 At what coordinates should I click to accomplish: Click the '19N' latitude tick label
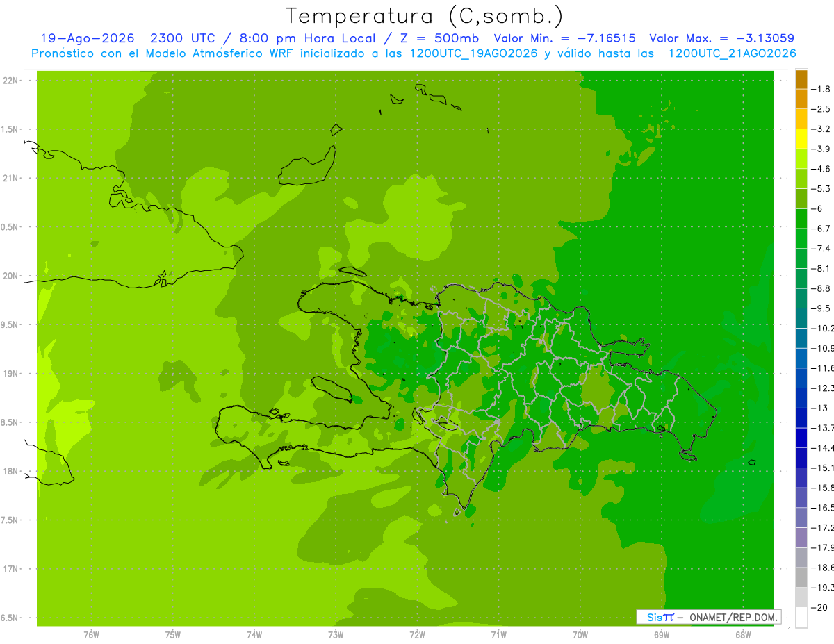12,374
